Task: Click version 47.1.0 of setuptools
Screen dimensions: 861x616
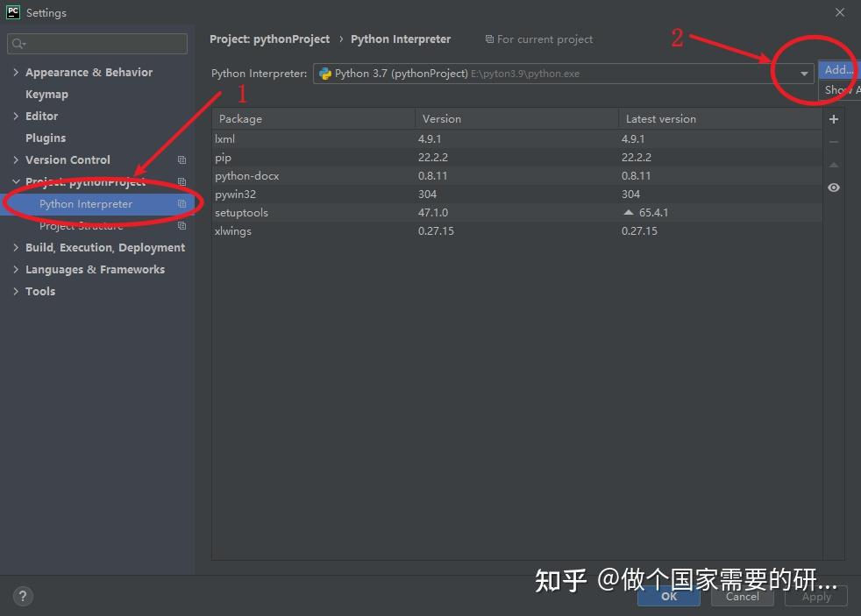Action: point(433,212)
